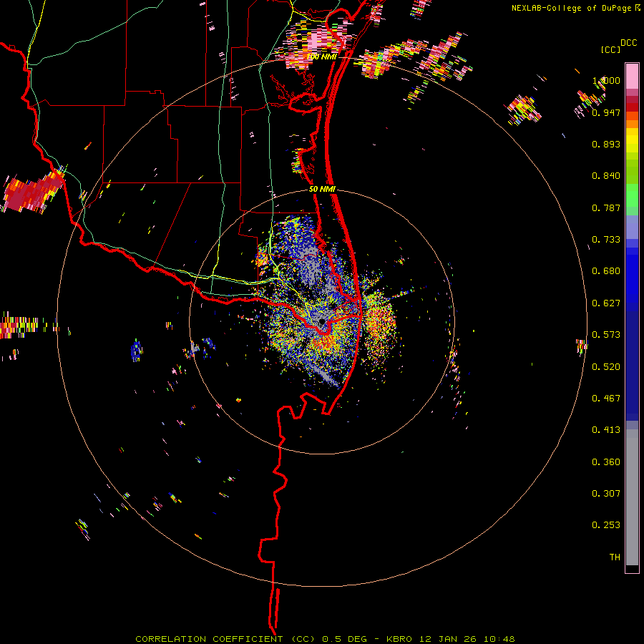Viewport: 644px width, 644px height.
Task: Click CORRELATION COEFFICIENT in the bottom caption
Action: [209, 639]
